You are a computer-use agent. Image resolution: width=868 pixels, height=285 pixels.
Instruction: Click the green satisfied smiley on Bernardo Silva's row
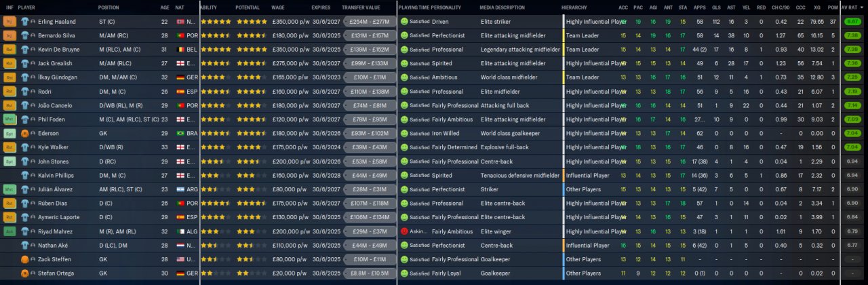pos(404,35)
